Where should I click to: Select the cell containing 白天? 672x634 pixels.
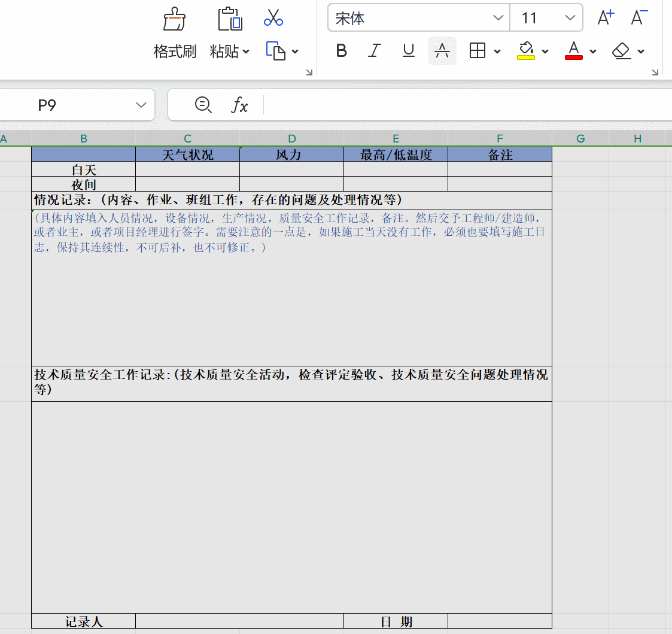[83, 169]
